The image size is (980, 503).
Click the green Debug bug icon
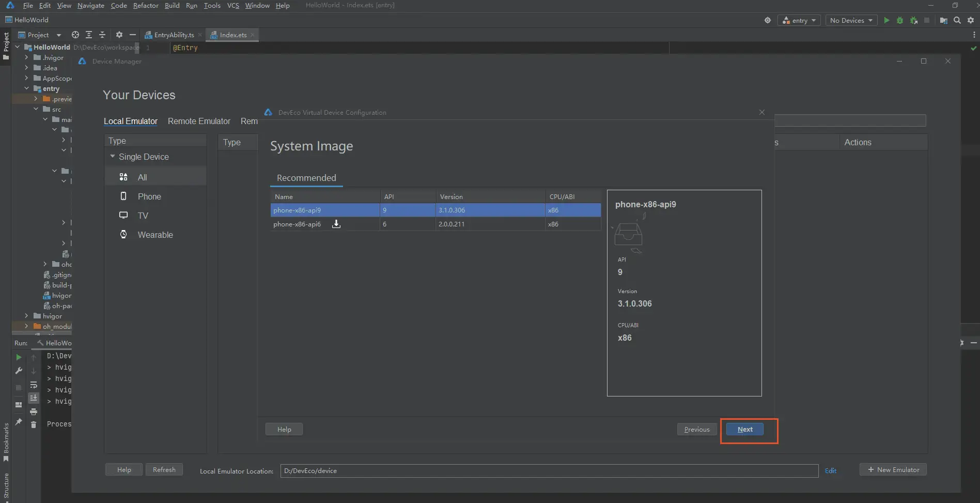[900, 20]
